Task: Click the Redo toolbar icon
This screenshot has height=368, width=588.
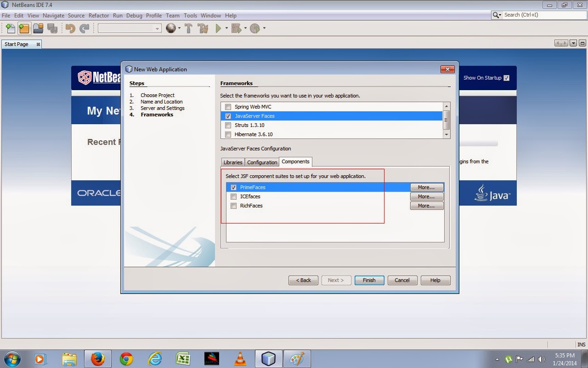Action: pos(84,29)
